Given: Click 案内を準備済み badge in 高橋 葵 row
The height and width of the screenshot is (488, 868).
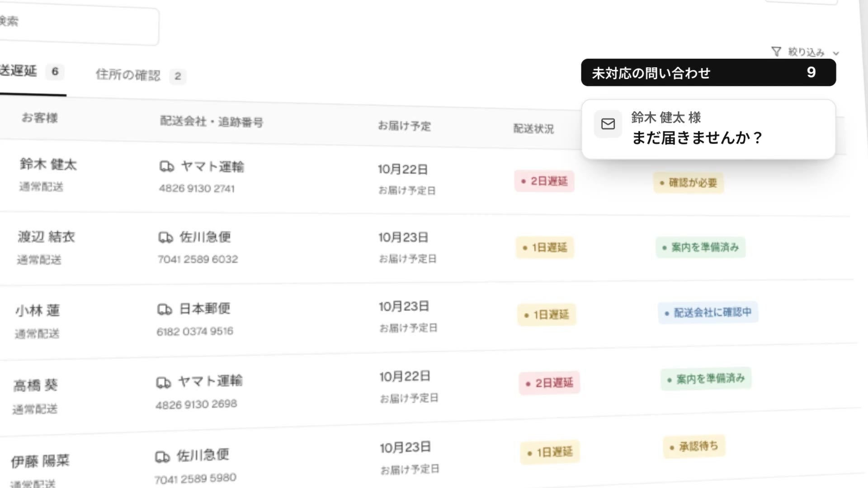Looking at the screenshot, I should tap(706, 379).
